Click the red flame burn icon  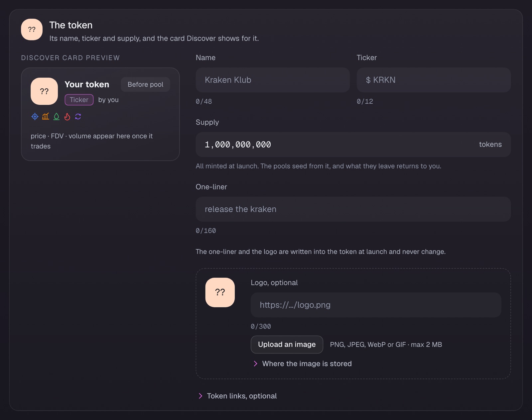(67, 117)
